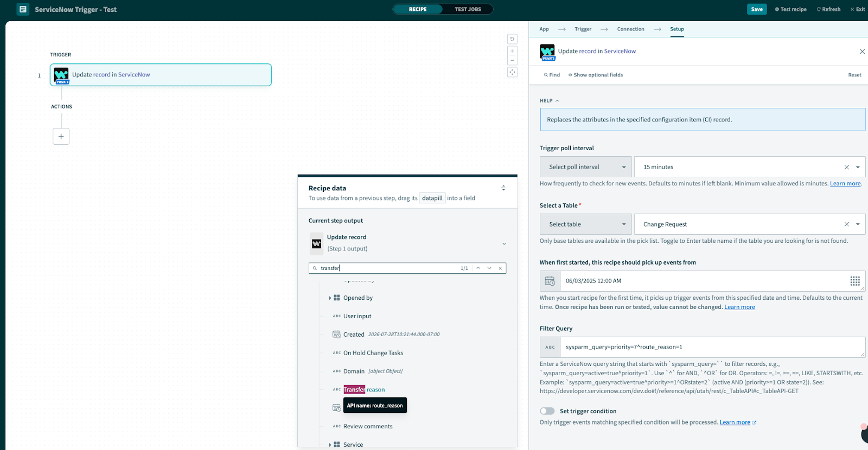Click the ServiceNow connector icon in setup panel
868x450 pixels.
click(547, 52)
